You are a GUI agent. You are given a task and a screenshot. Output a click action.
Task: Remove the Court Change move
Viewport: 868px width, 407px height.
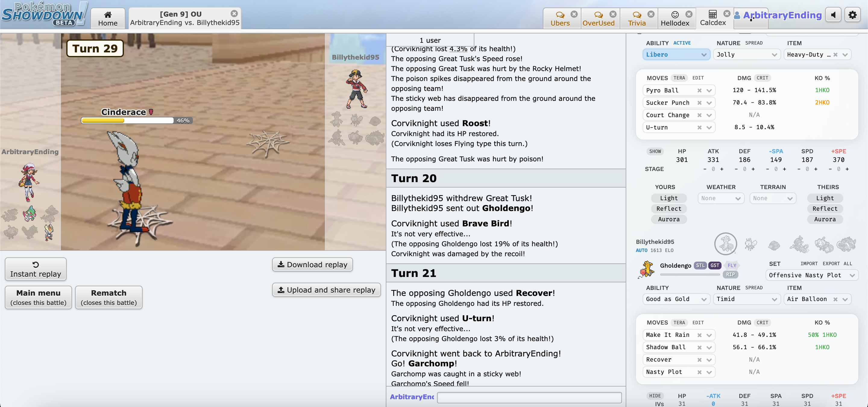(x=700, y=115)
